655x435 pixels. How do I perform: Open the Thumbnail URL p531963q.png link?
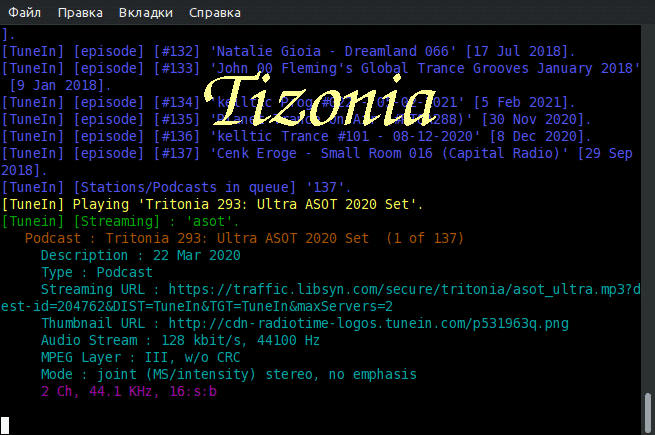368,323
